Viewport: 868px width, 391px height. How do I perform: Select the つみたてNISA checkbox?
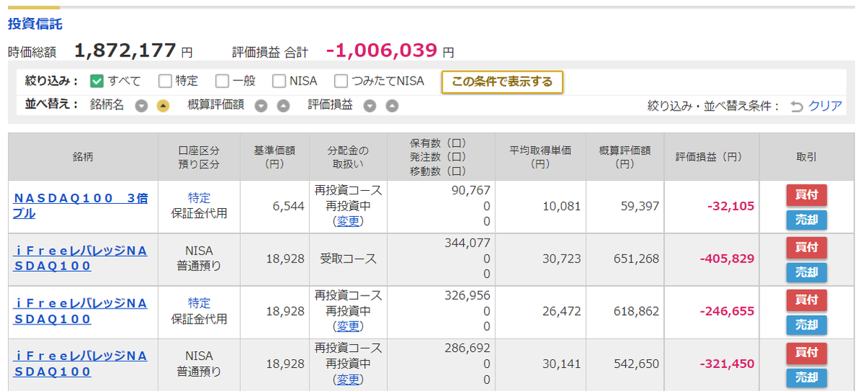pos(341,82)
